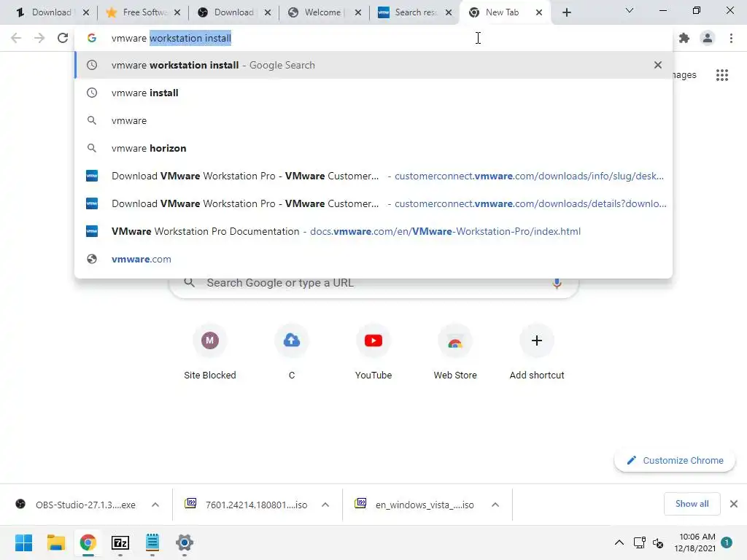This screenshot has width=747, height=560.
Task: Go forward with the forward arrow
Action: click(39, 38)
